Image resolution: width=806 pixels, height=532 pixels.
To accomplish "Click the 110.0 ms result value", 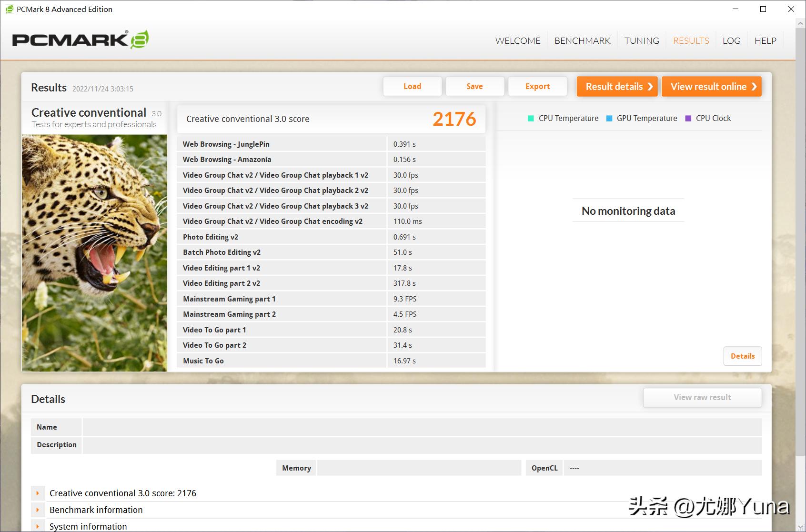I will pos(408,221).
